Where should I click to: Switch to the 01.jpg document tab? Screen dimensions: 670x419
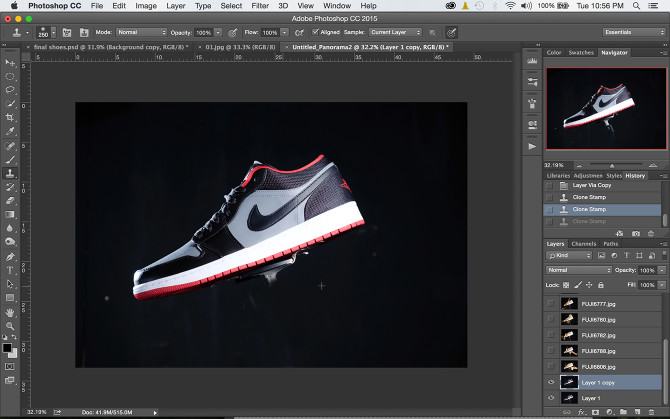[x=240, y=47]
